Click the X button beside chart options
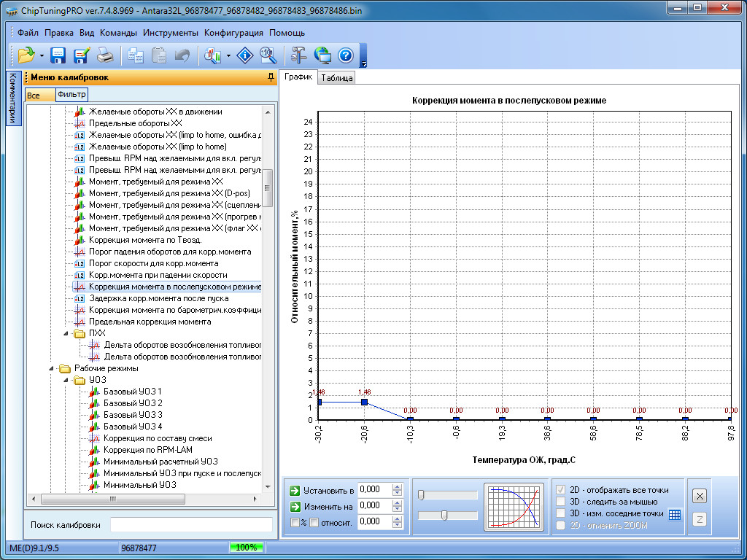 click(699, 497)
